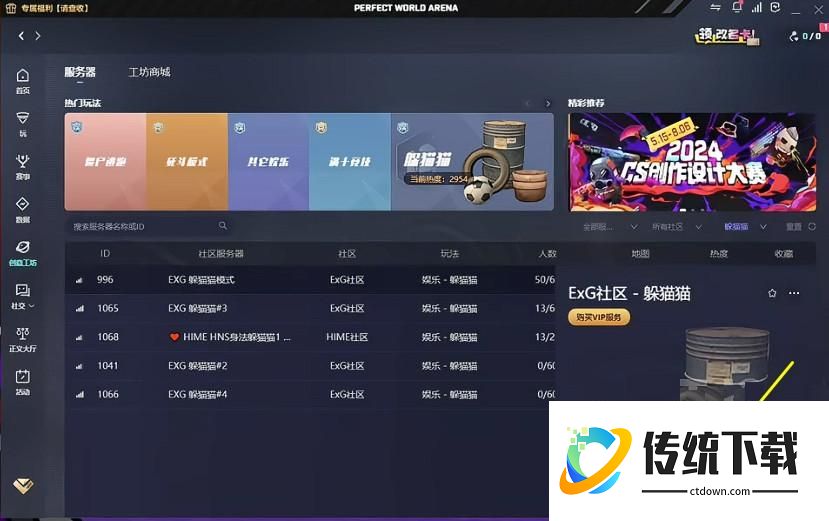Switch to the 服务器 tab
This screenshot has height=521, width=829.
tap(80, 72)
